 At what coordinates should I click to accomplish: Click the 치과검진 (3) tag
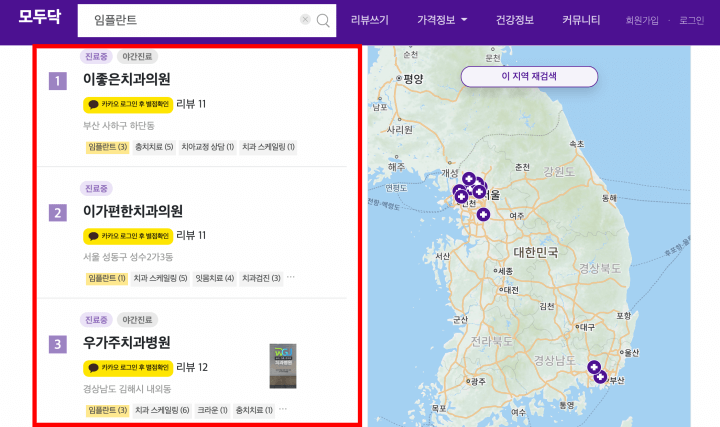261,278
